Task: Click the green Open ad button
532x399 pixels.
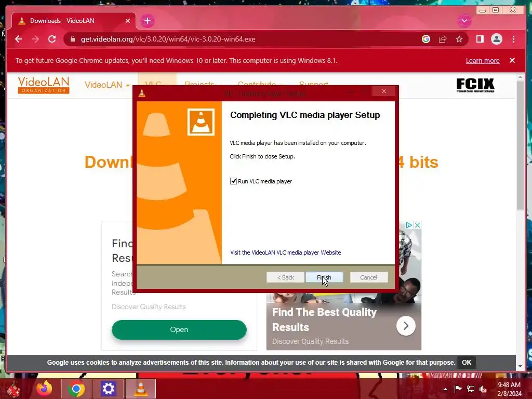Action: coord(179,330)
